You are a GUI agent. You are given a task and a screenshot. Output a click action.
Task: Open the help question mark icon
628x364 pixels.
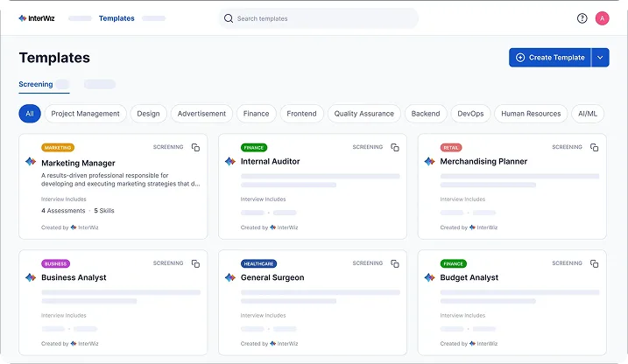coord(582,18)
